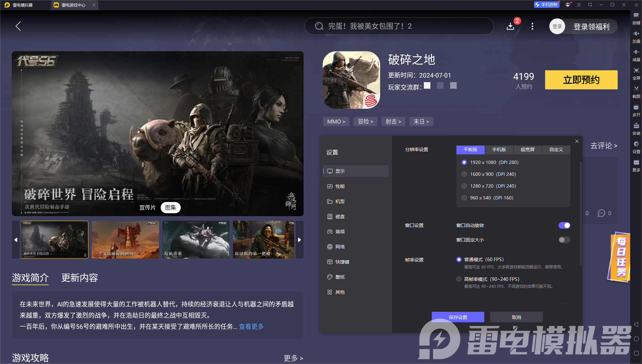Open the three-dot more options menu
The image size is (642, 364).
pos(532,26)
